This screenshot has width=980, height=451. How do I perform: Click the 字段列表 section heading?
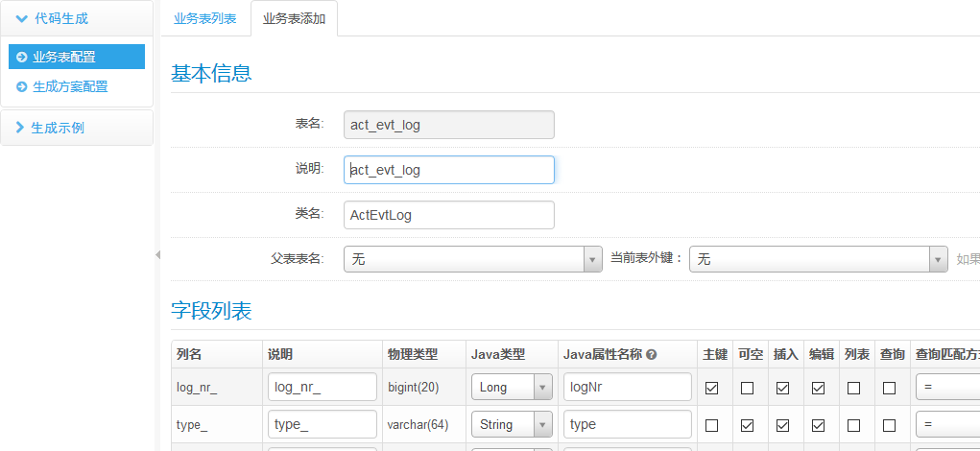[211, 311]
